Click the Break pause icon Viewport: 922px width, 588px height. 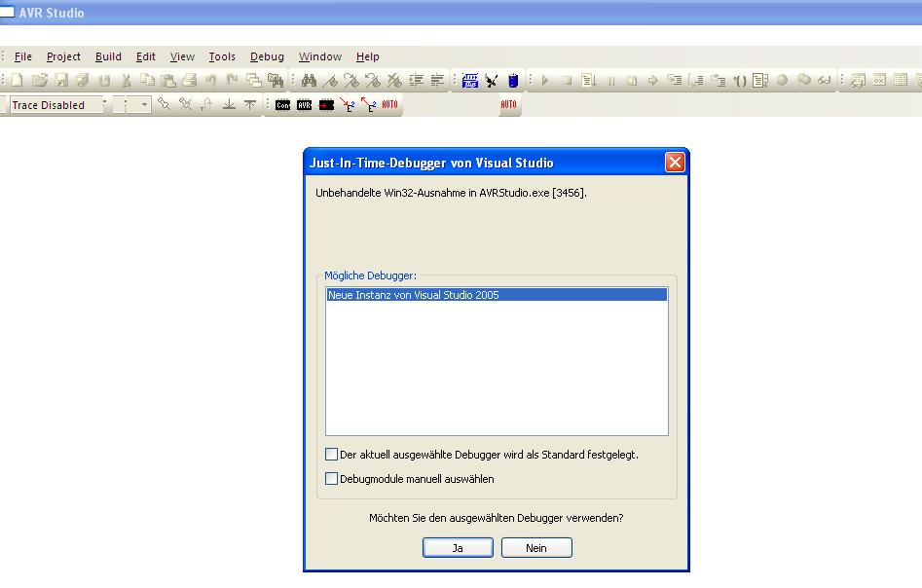click(x=611, y=81)
